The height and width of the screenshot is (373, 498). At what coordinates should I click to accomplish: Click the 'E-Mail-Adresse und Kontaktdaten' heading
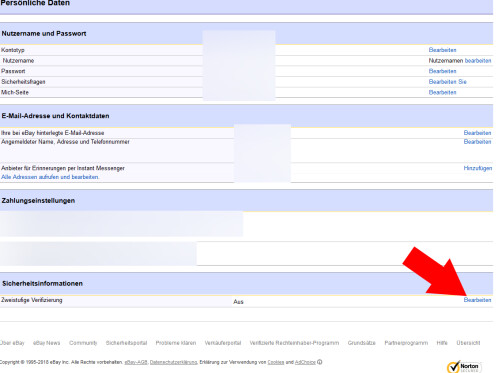click(55, 116)
